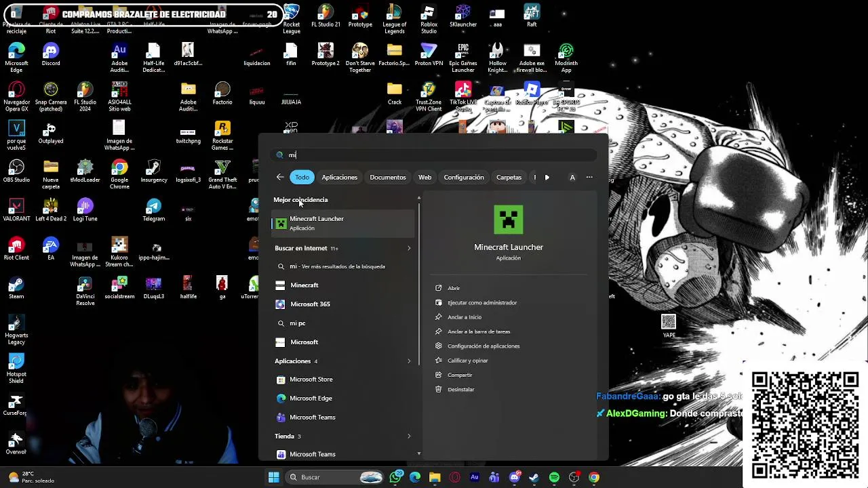Open the tModLoader desktop shortcut

85,171
